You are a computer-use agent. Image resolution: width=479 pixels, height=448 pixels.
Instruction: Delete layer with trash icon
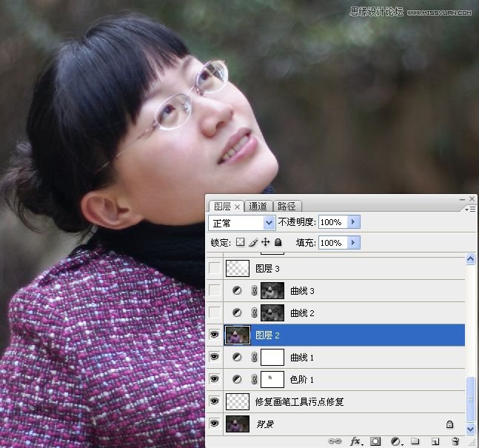455,441
